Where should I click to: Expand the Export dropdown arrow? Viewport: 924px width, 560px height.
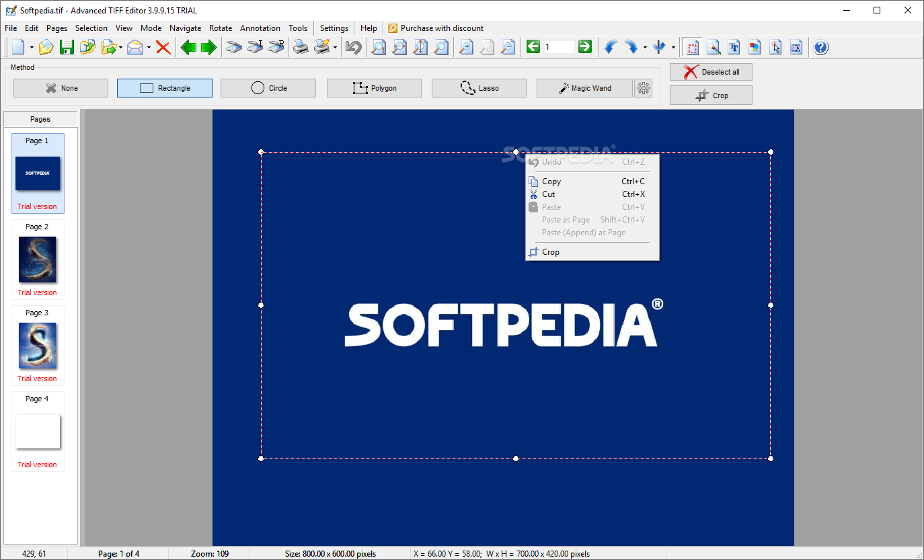pos(121,48)
